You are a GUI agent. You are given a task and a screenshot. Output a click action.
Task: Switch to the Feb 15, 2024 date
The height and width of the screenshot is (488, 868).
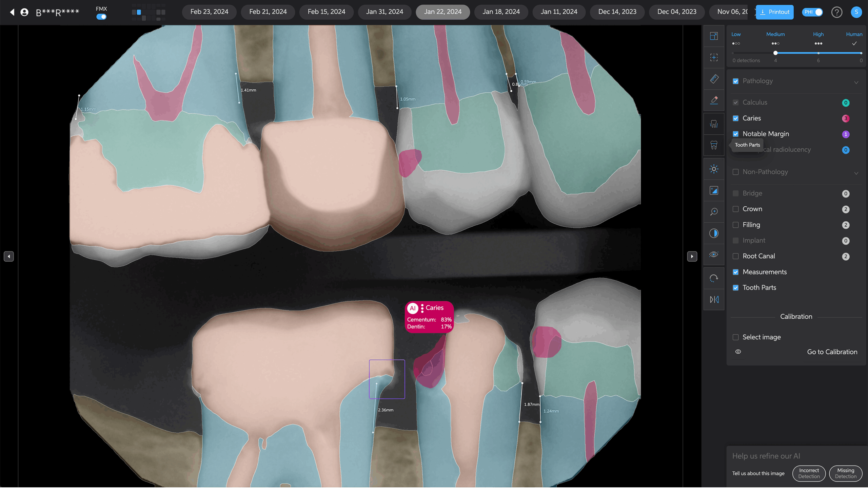pos(326,12)
